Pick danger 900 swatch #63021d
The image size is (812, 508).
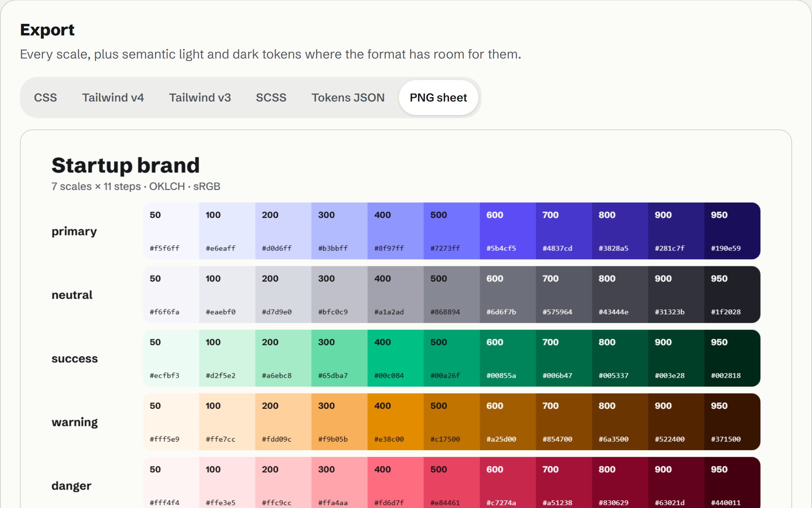pos(676,483)
